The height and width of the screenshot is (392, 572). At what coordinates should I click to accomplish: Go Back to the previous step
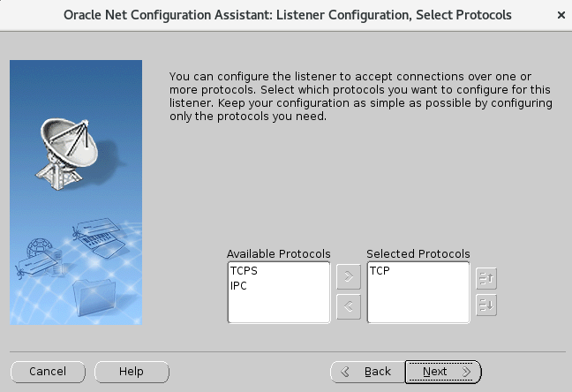click(368, 372)
